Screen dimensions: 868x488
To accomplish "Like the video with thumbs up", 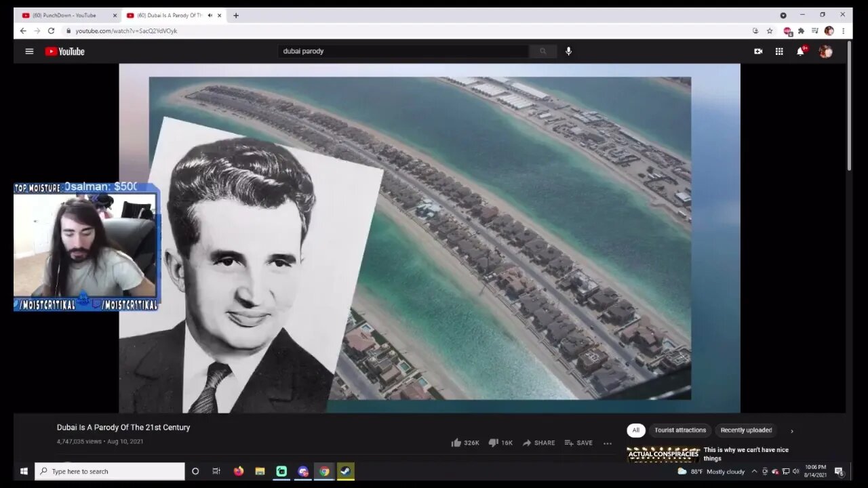I will click(x=465, y=443).
